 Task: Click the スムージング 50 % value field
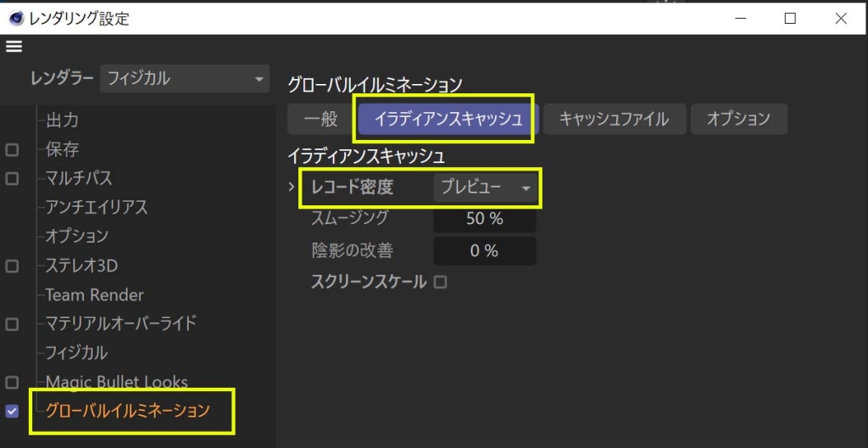point(484,218)
